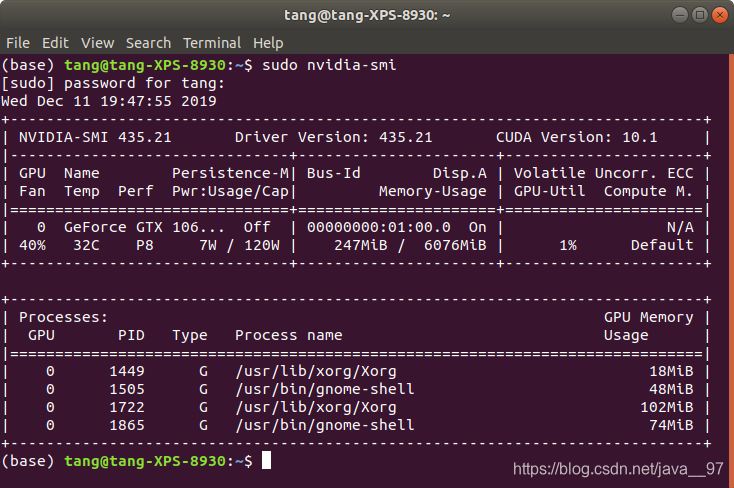This screenshot has width=734, height=488.
Task: Click the 'Pwr:Usage/Cap' header
Action: click(230, 191)
